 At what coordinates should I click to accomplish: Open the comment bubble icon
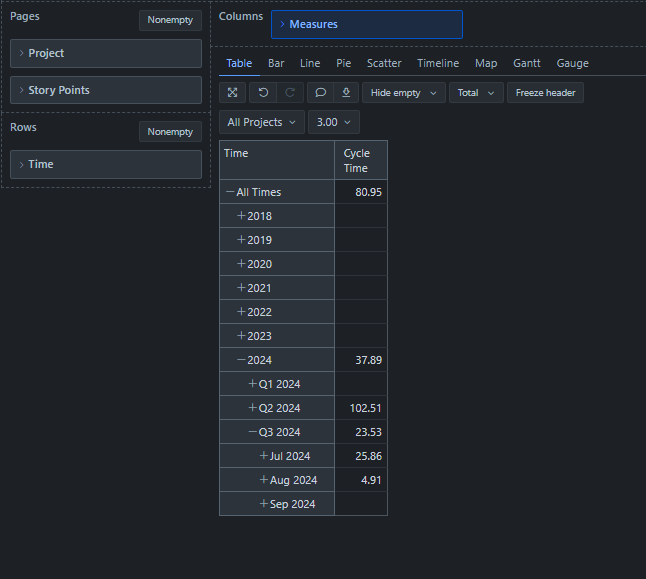coord(321,93)
